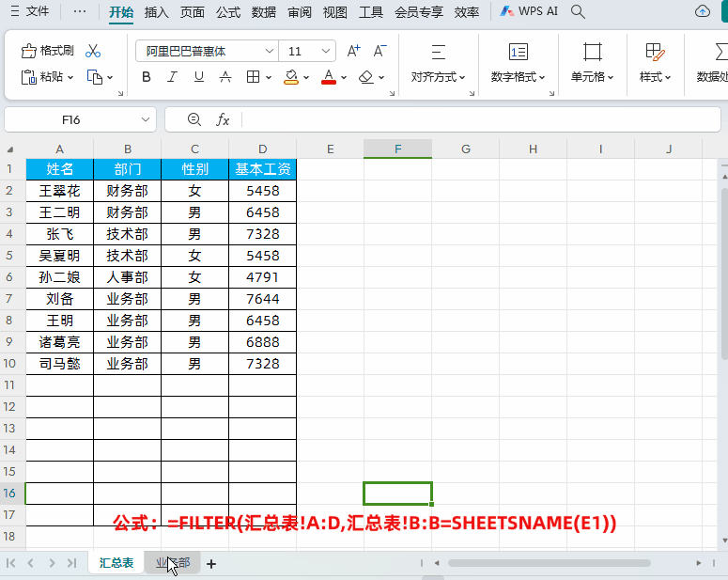Expand the font color dropdown arrow
This screenshot has height=580, width=728.
coord(344,78)
